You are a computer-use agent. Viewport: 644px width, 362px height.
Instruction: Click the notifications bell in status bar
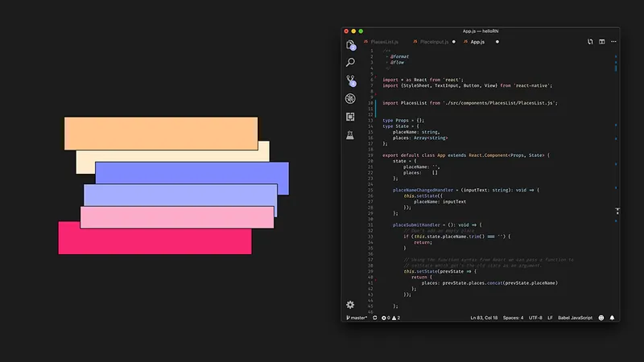pos(612,318)
